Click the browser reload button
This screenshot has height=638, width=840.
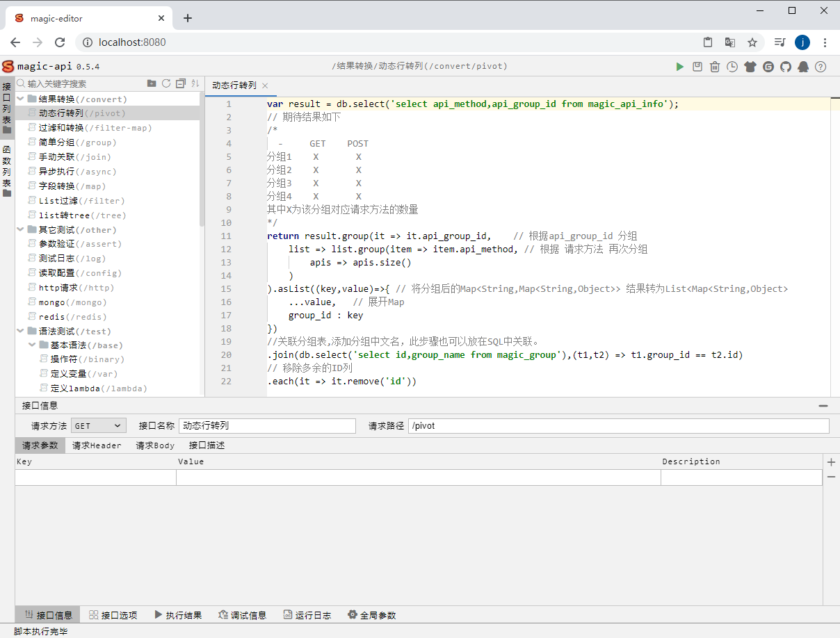point(60,42)
